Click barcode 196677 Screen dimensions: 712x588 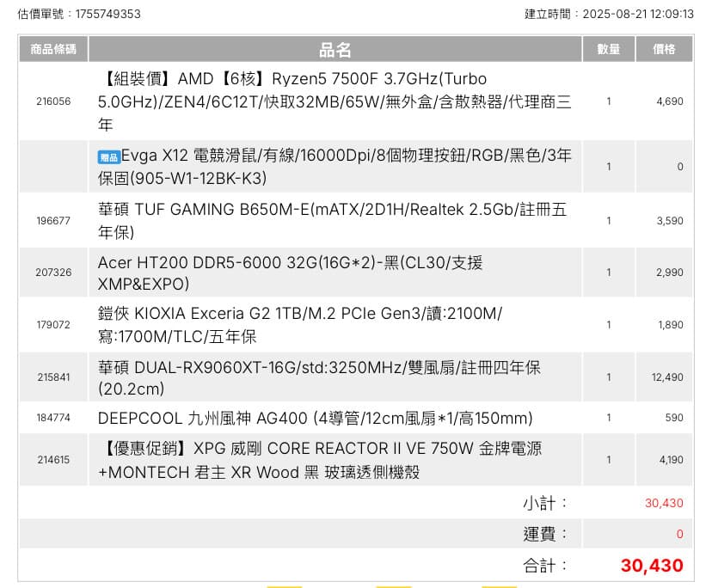click(x=53, y=221)
